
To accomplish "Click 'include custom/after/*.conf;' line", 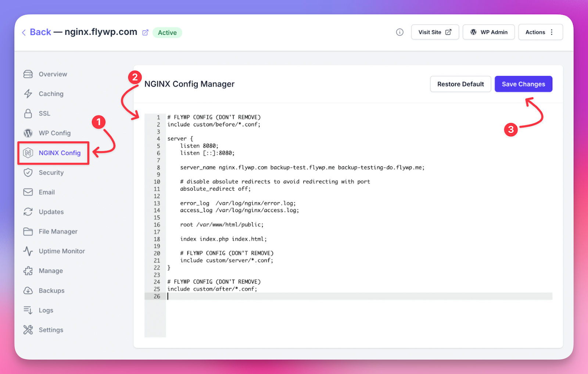I will tap(212, 289).
